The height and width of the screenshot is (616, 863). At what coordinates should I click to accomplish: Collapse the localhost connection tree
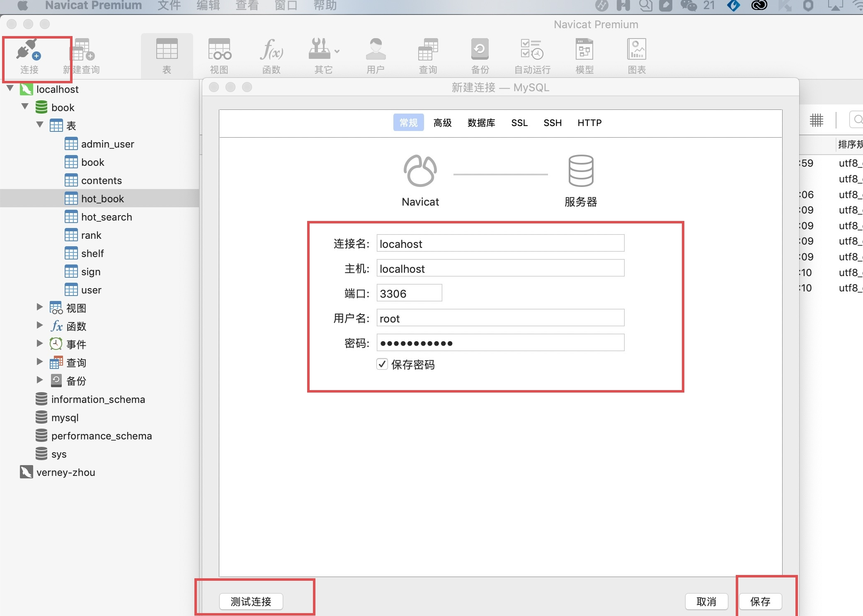(x=10, y=88)
